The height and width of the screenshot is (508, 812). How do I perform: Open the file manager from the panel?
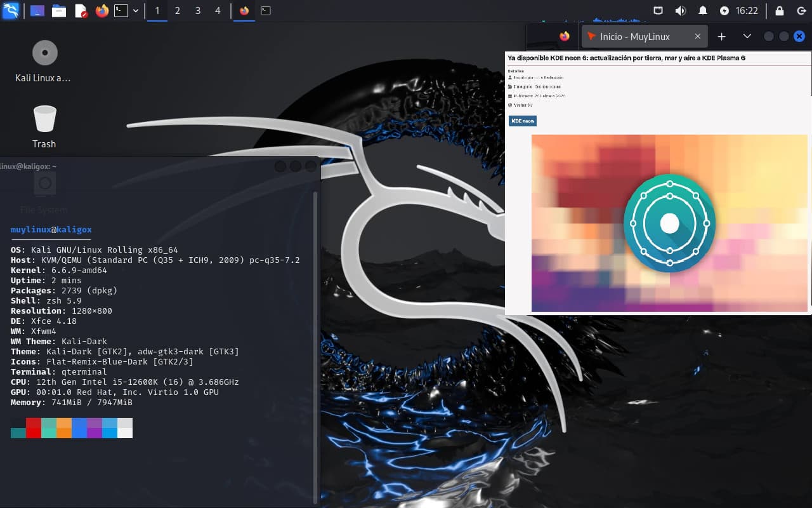[x=59, y=11]
